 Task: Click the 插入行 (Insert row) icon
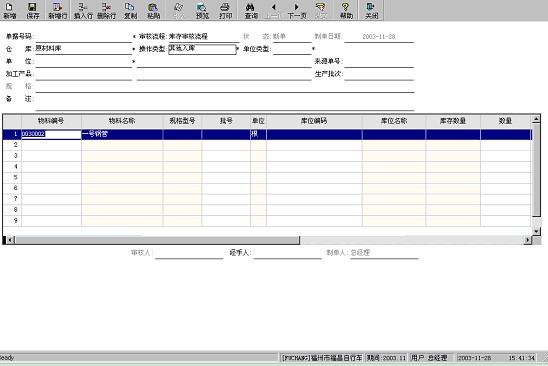coord(83,10)
